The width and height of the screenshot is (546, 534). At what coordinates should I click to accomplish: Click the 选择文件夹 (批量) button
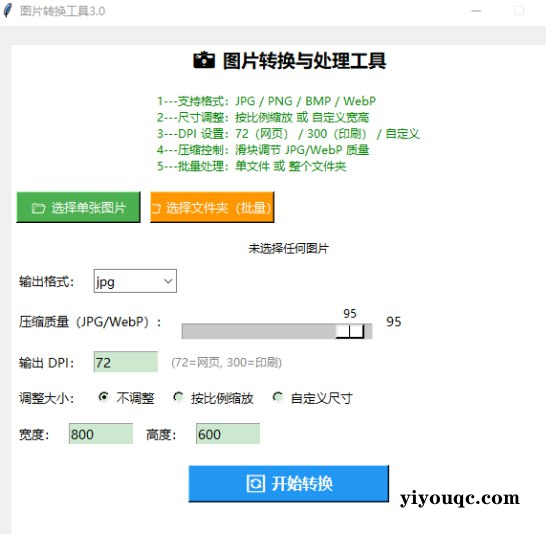point(212,207)
